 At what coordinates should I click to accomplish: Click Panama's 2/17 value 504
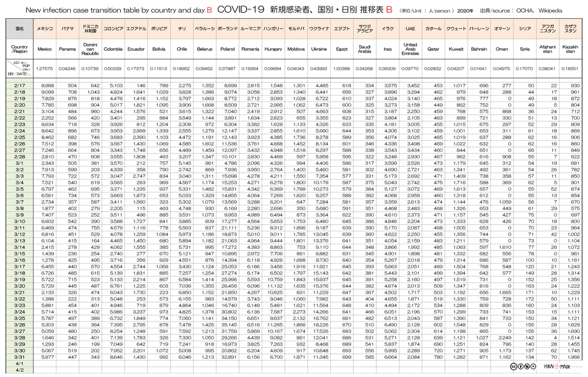(73, 86)
